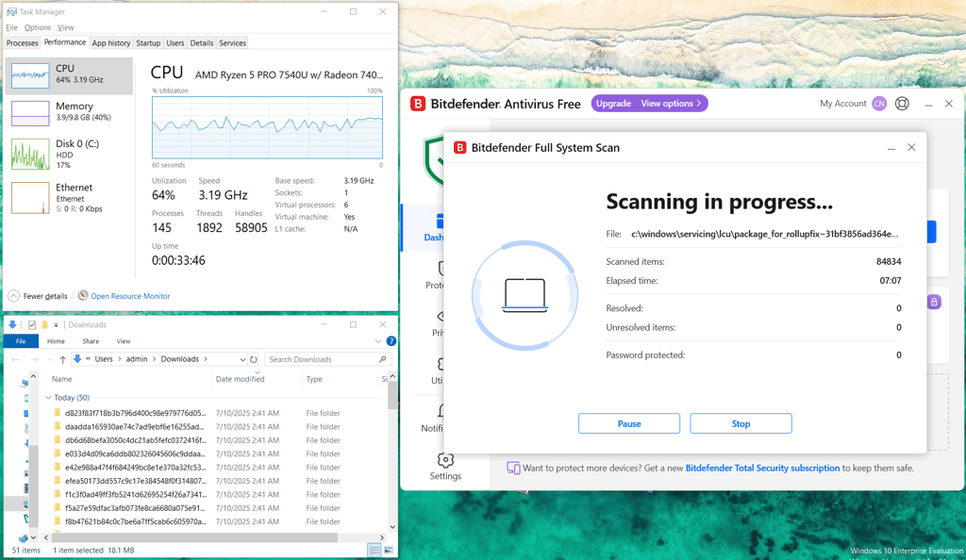Select the CPU graph thumbnail in Task Manager
Screen dimensions: 966x560
29,75
